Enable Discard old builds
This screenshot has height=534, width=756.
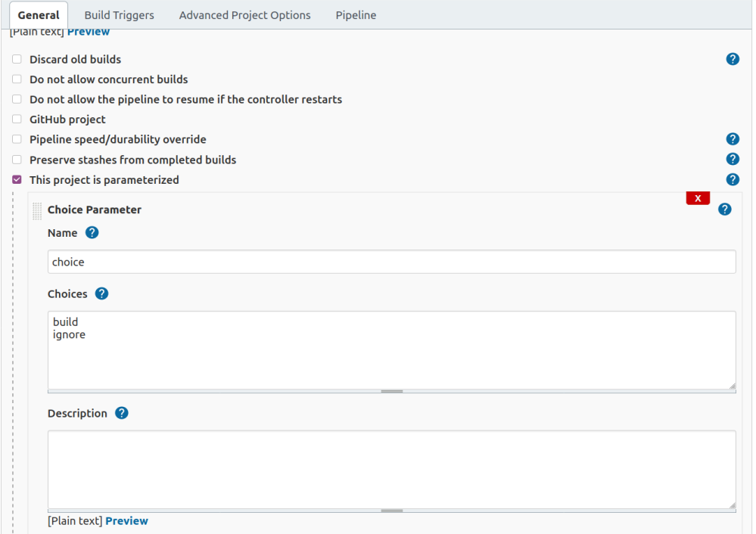point(16,58)
